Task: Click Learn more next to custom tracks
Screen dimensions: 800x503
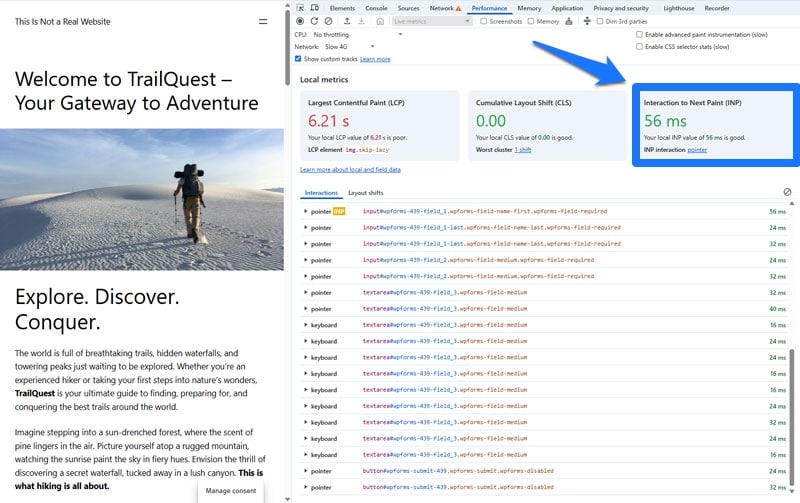Action: (375, 59)
